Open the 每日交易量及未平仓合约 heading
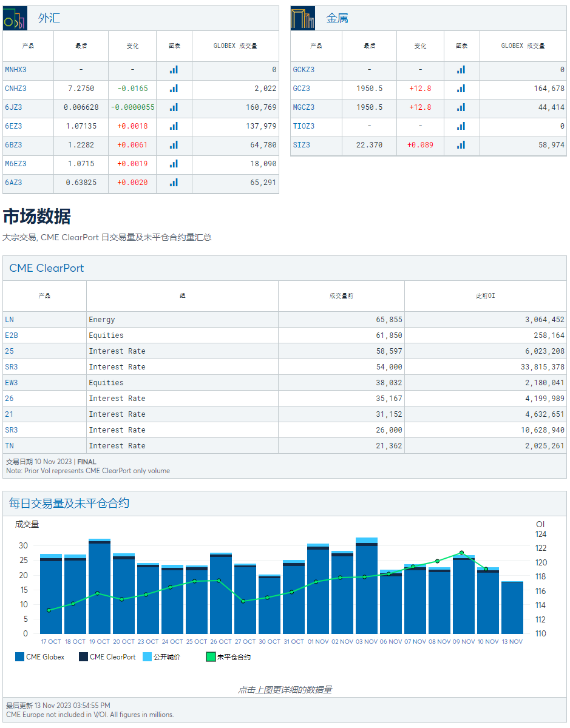Screen dimensions: 570x728 69,504
